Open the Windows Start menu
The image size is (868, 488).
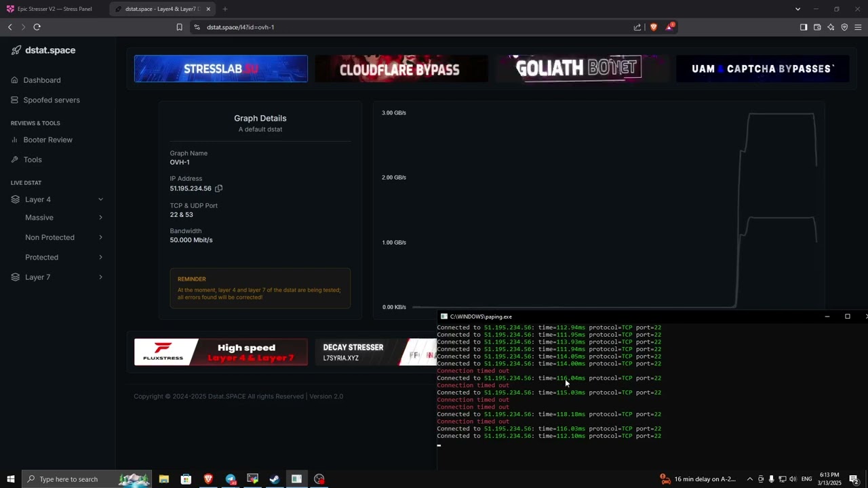(11, 479)
